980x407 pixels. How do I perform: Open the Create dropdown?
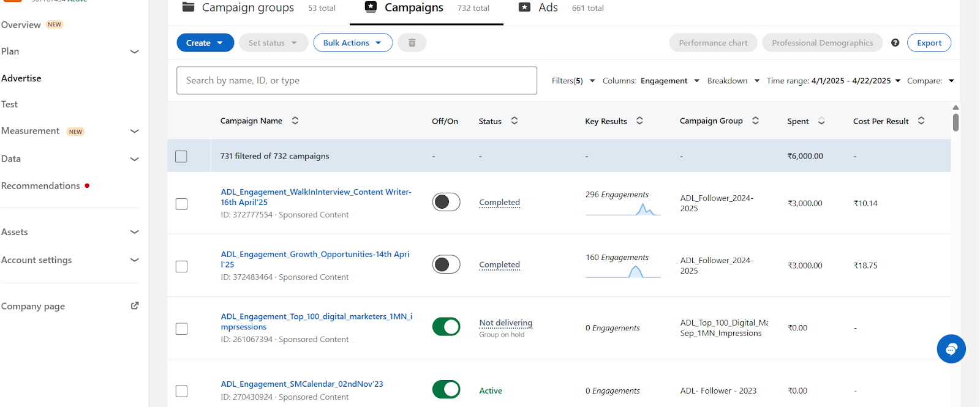[x=205, y=43]
